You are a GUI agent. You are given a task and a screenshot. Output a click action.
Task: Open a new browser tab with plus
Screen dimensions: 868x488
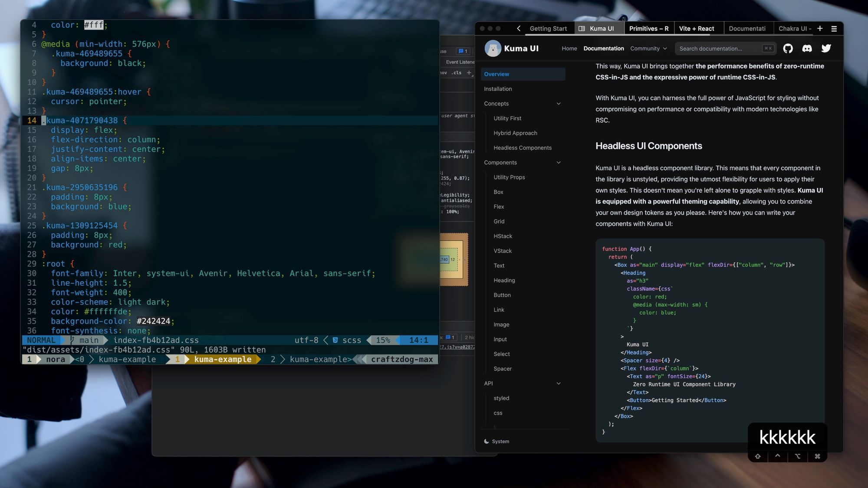pos(820,29)
